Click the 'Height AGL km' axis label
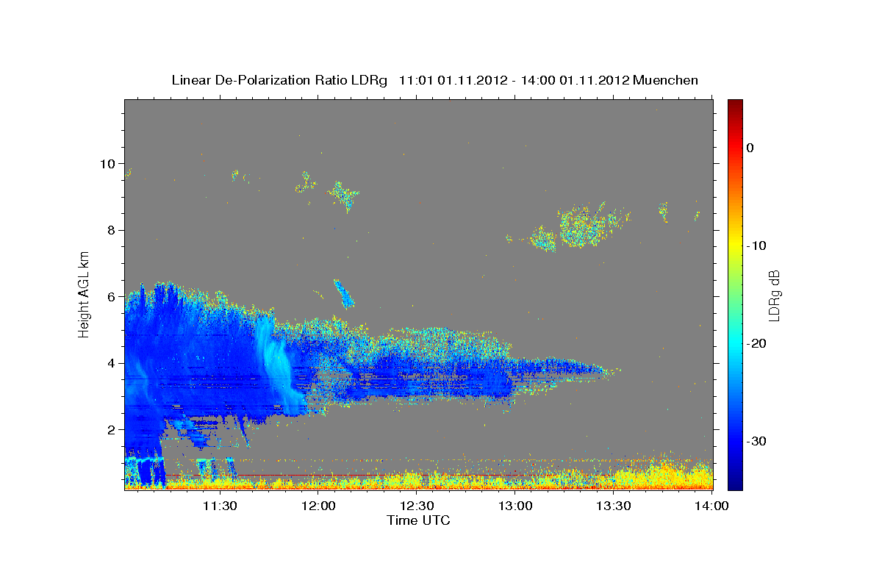Screen dimensions: 882x588 pos(85,294)
